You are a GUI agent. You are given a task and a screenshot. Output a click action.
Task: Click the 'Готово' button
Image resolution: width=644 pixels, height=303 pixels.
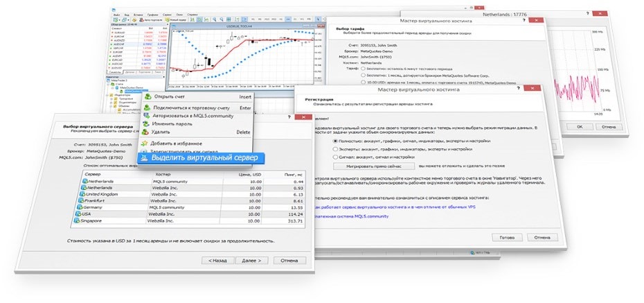(506, 236)
